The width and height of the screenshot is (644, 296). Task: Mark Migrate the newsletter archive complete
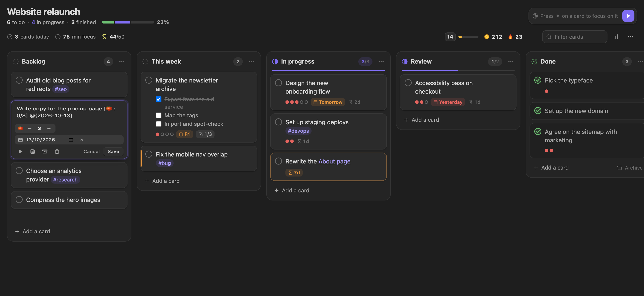149,80
